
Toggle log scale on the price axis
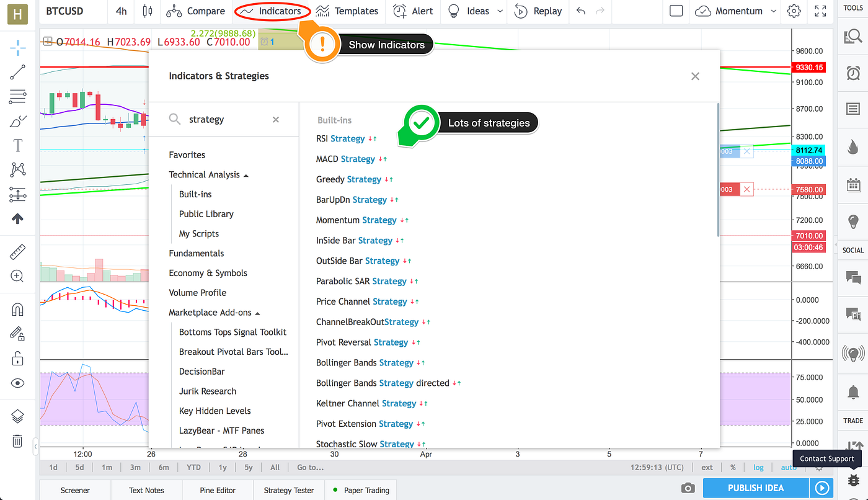(758, 467)
